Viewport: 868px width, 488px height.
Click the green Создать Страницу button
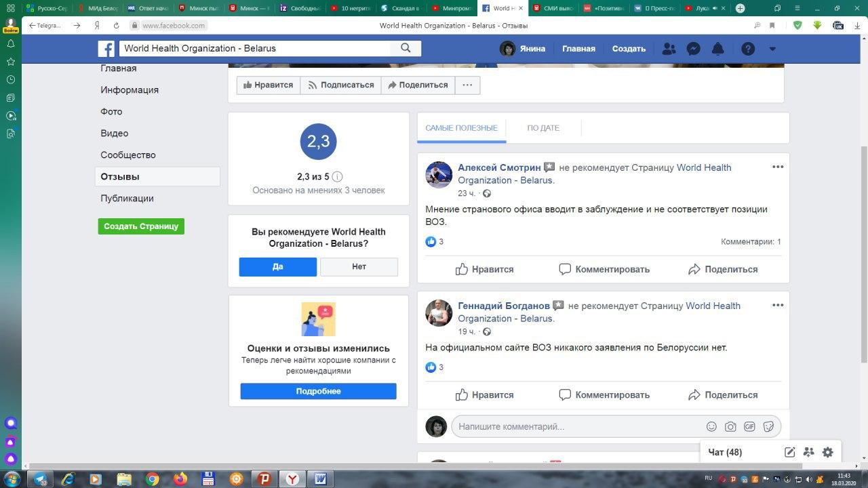[141, 226]
